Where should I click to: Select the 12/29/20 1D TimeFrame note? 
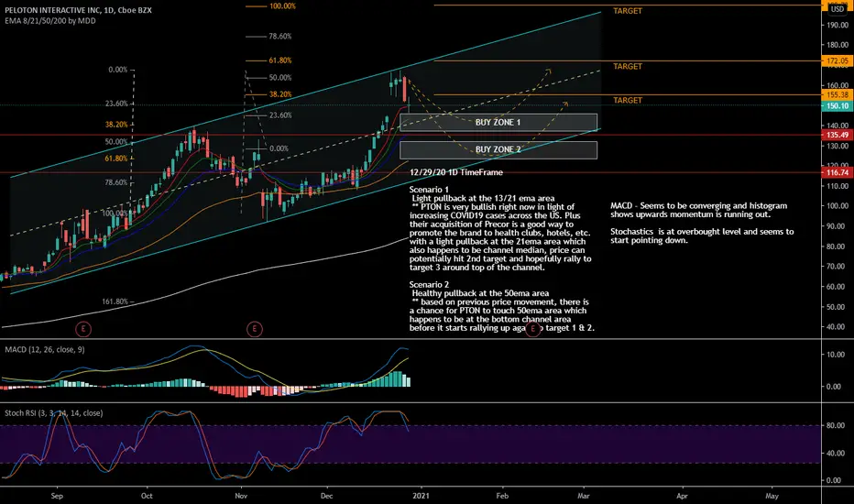pyautogui.click(x=456, y=172)
